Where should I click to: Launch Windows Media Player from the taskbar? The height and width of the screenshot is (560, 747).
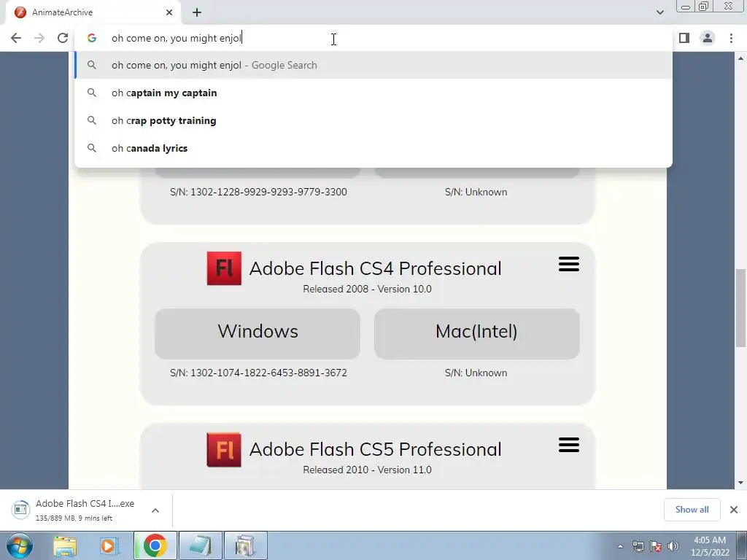point(109,545)
